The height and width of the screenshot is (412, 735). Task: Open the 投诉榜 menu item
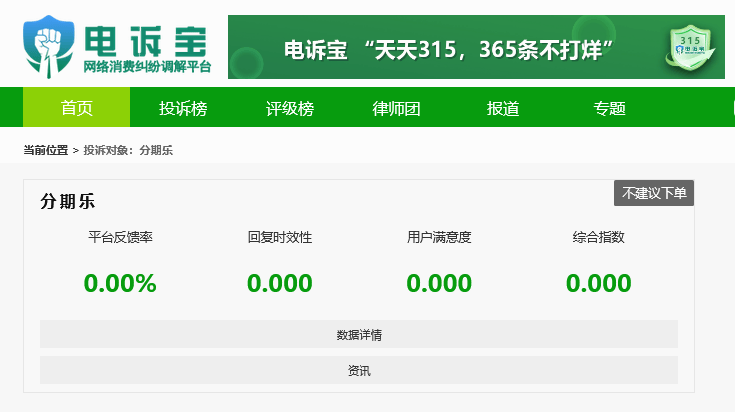(183, 108)
